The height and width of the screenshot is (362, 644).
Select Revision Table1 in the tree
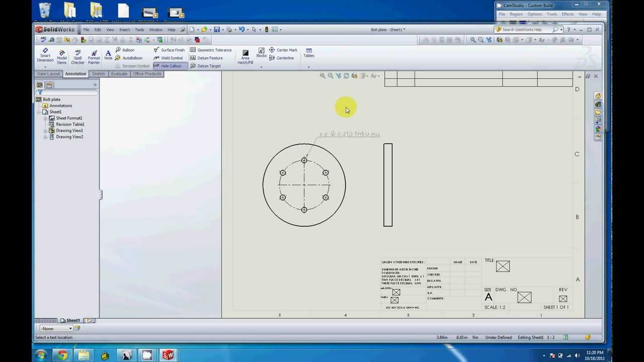click(70, 124)
